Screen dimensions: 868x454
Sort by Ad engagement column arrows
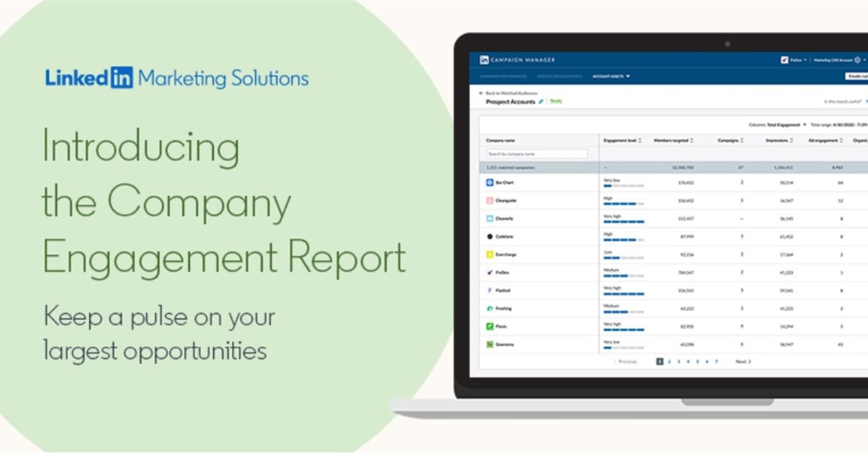tap(841, 140)
